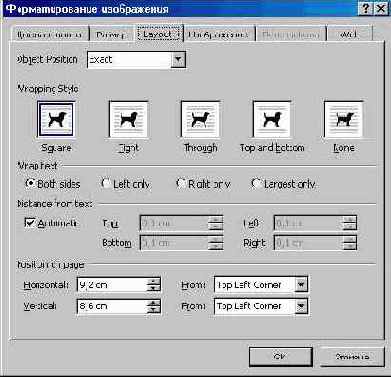Click the Cancel button beside OK
This screenshot has width=391, height=377.
[351, 357]
